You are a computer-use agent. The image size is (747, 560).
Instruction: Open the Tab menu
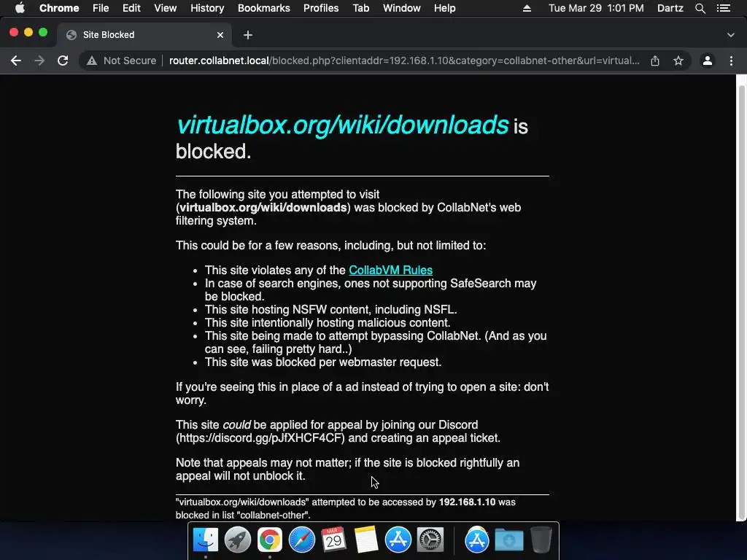click(x=360, y=8)
